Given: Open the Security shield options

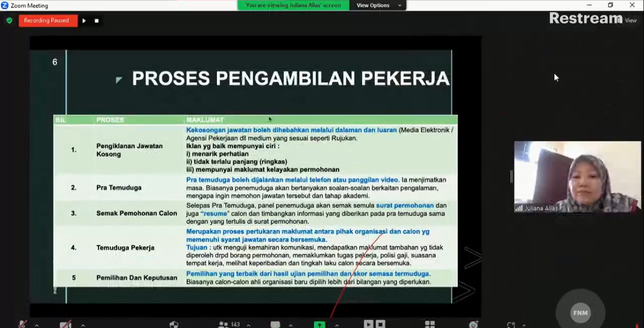Looking at the screenshot, I should tap(174, 324).
